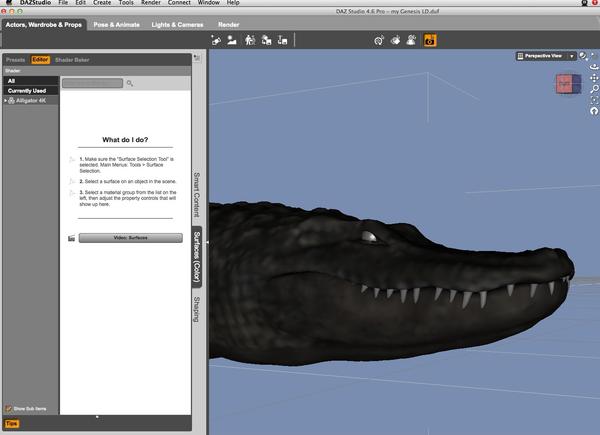The image size is (600, 435).
Task: Click the surfaces search input field
Action: pos(93,83)
